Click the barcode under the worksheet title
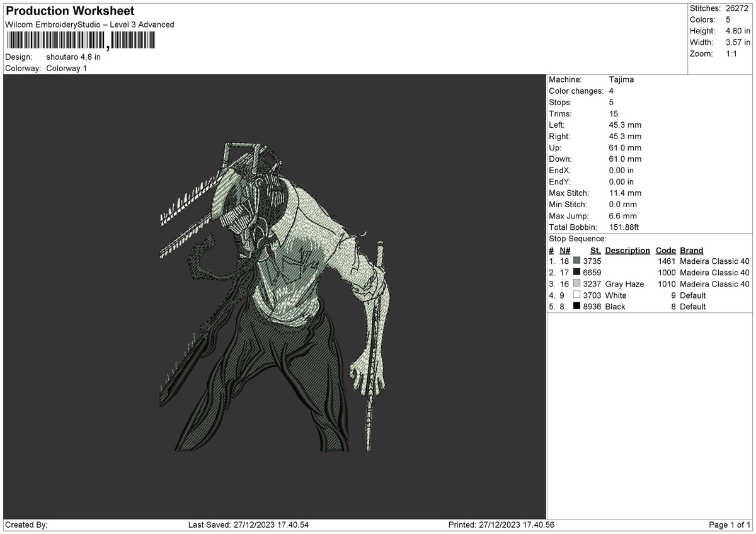 (80, 42)
